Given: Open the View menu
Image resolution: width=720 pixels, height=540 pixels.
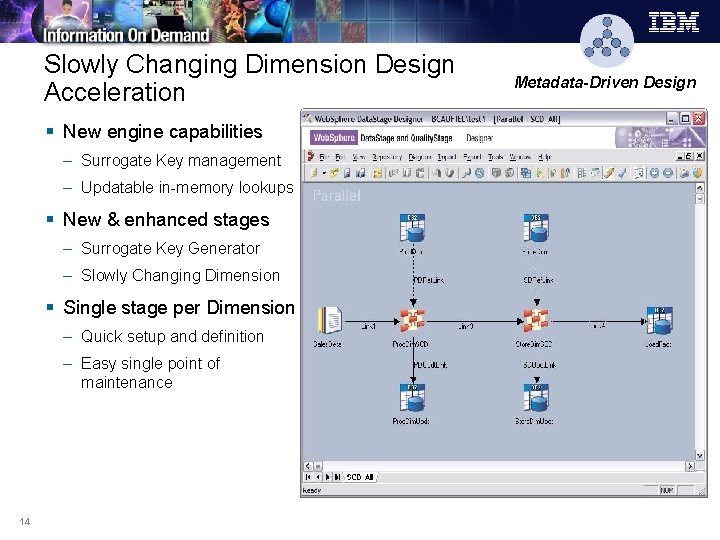Looking at the screenshot, I should click(x=359, y=157).
